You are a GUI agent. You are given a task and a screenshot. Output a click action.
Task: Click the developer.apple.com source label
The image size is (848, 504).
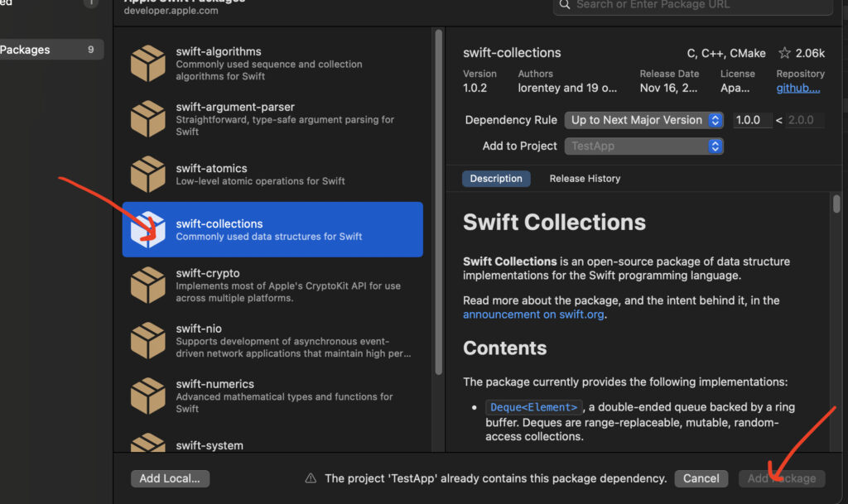(171, 10)
